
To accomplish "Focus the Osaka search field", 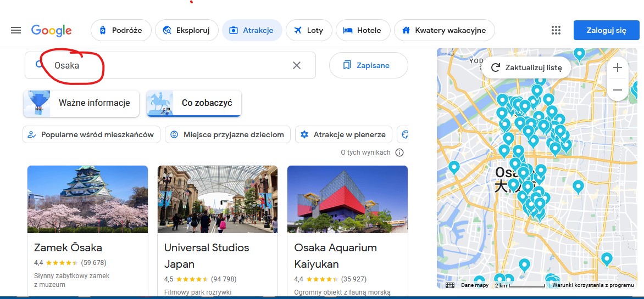I will [x=170, y=65].
